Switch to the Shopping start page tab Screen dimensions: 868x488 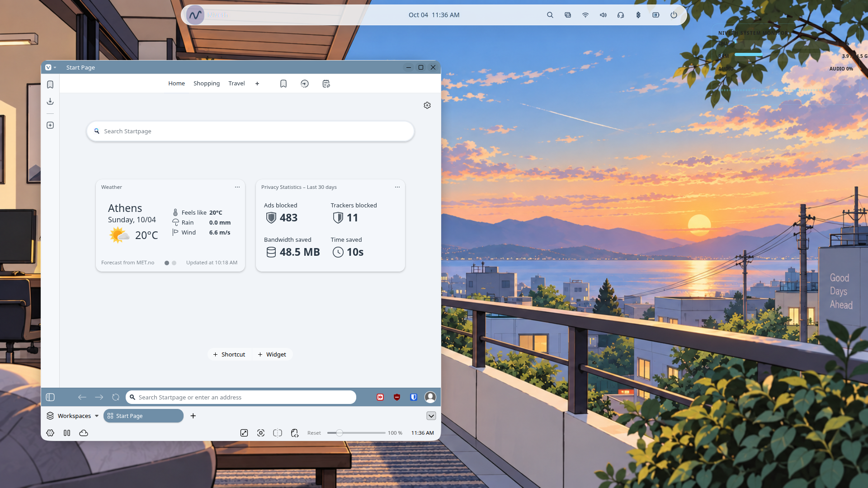(x=207, y=84)
